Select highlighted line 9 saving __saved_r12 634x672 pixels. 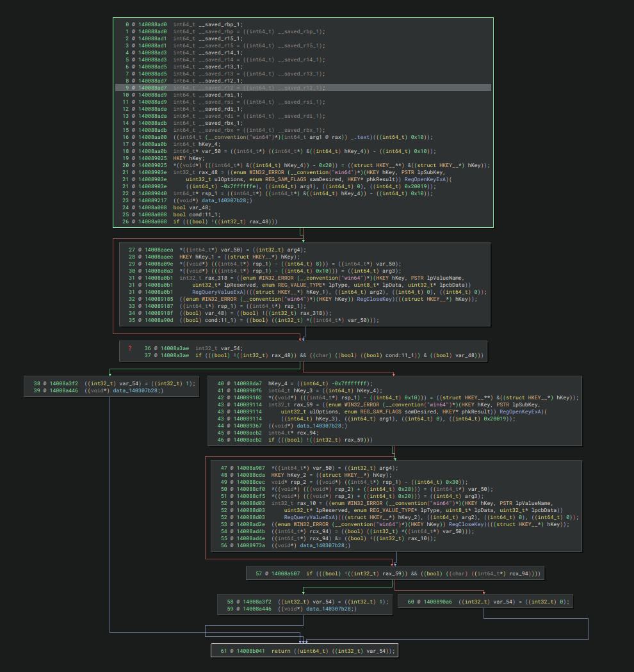304,88
